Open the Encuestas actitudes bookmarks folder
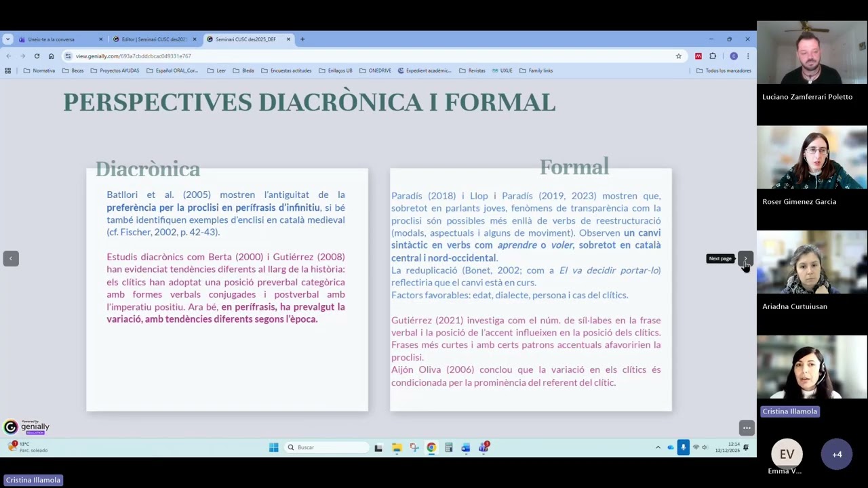Image resolution: width=868 pixels, height=488 pixels. (x=285, y=70)
